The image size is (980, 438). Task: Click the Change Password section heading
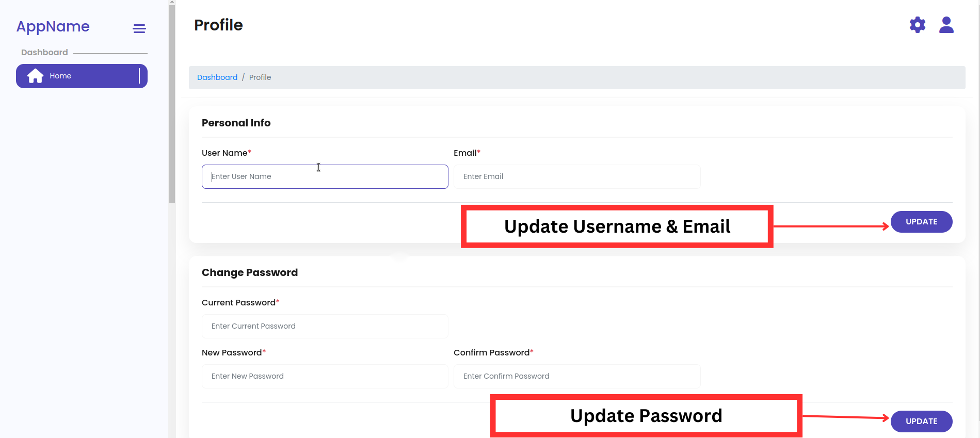pos(249,272)
